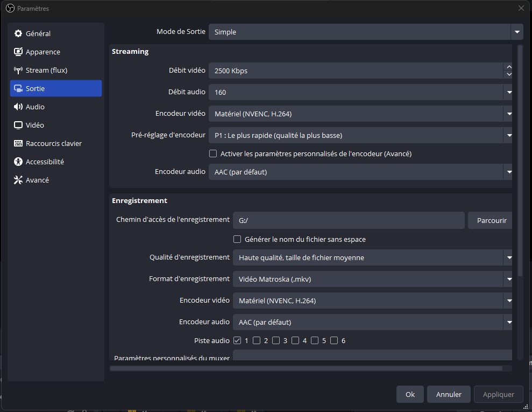Click the Apparence monitor icon in sidebar
This screenshot has height=412, width=532.
click(x=18, y=52)
